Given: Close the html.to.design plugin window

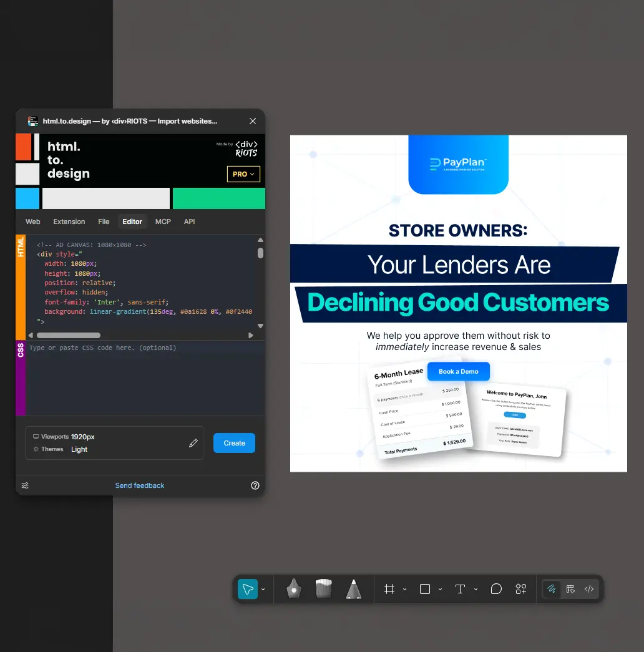Looking at the screenshot, I should tap(253, 121).
